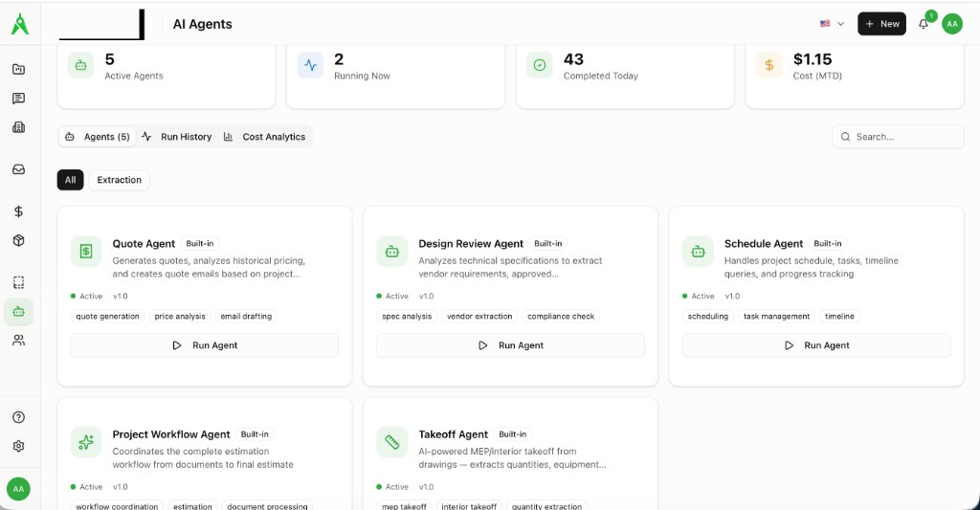Open the chat message icon in the sidebar
980x510 pixels.
[x=18, y=99]
